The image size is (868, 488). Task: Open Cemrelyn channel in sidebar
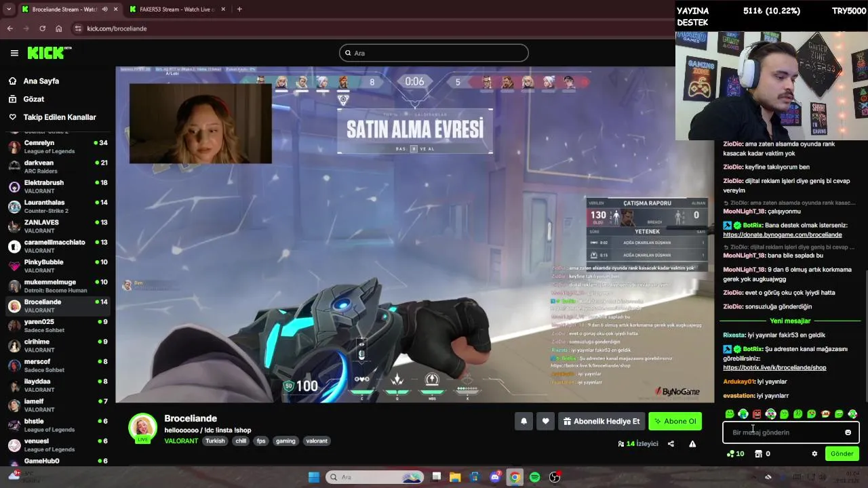click(58, 146)
